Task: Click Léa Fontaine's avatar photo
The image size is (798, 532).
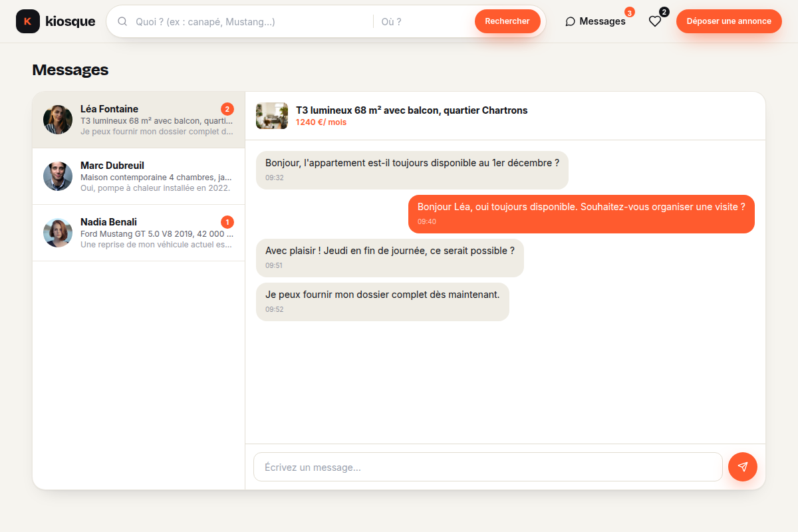Action: 58,120
